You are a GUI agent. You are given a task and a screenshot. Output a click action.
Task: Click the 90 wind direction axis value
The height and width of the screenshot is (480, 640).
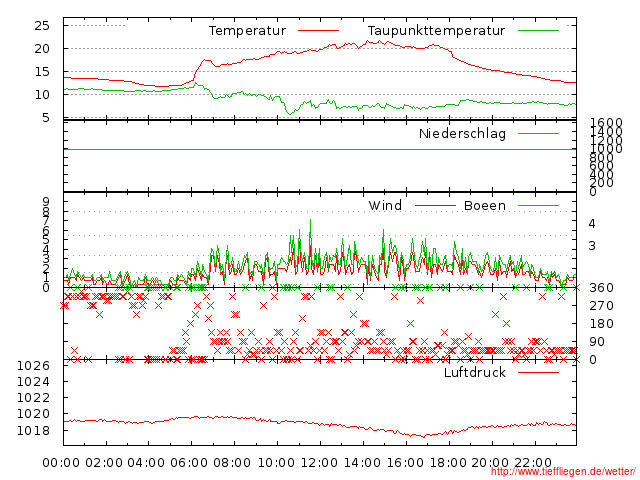point(597,342)
